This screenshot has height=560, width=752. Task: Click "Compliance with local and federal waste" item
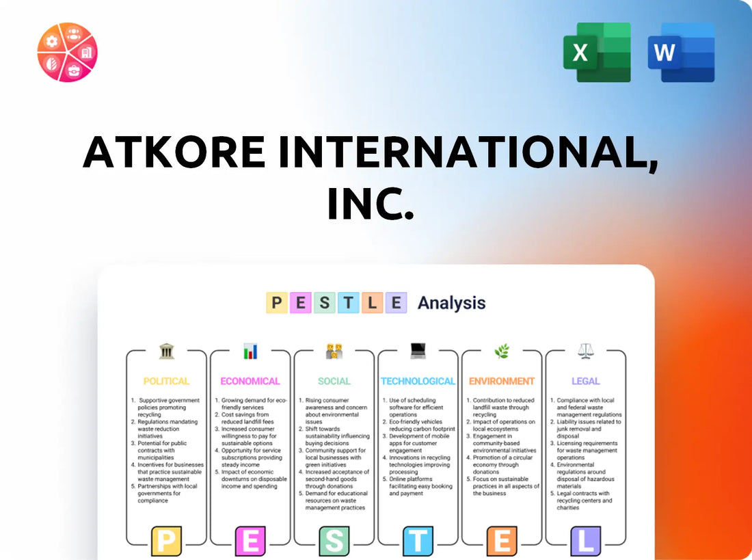click(586, 408)
